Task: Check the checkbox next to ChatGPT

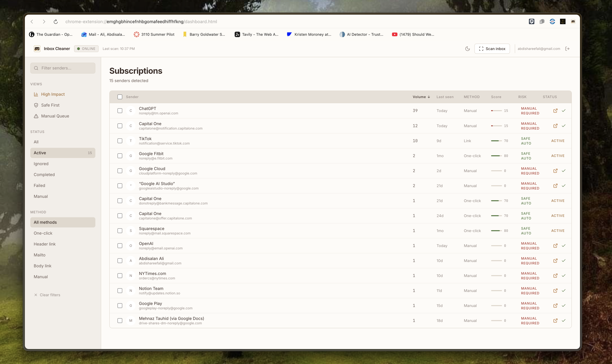Action: click(120, 111)
